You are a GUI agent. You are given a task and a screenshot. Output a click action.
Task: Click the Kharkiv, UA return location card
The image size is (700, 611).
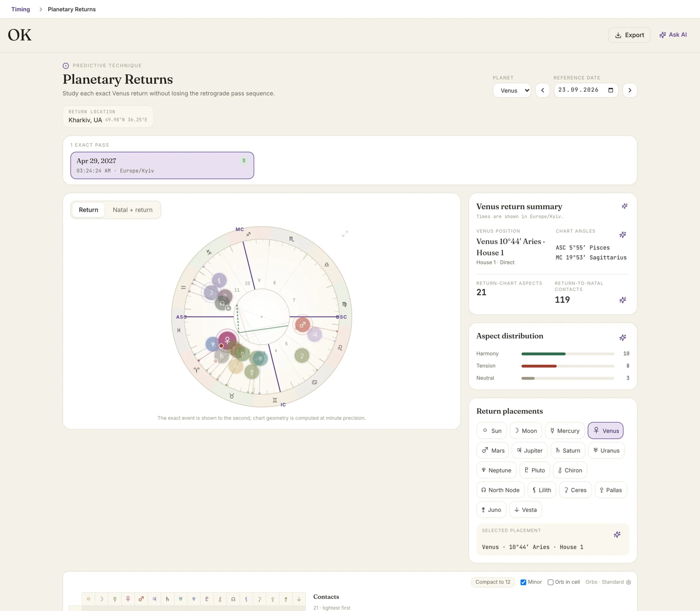click(x=108, y=116)
